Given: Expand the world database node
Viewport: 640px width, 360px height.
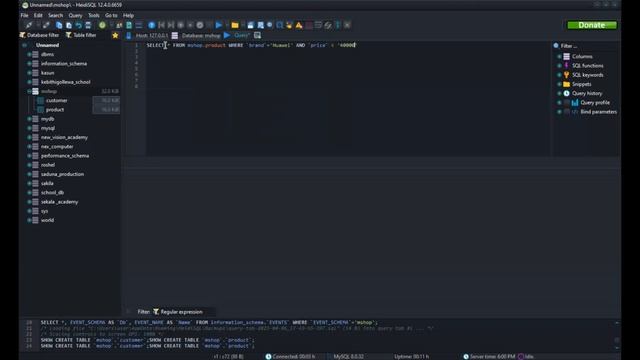Looking at the screenshot, I should click(29, 220).
